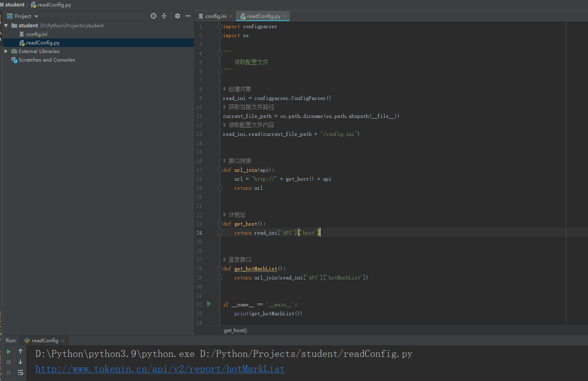The height and width of the screenshot is (381, 588).
Task: Open the hotMarkList URL link in console
Action: [160, 369]
